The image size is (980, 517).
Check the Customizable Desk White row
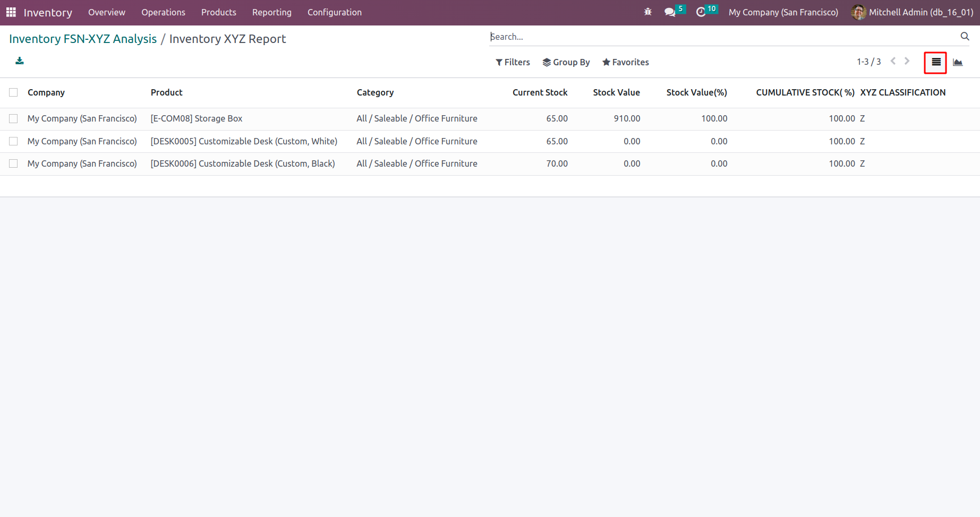[13, 141]
